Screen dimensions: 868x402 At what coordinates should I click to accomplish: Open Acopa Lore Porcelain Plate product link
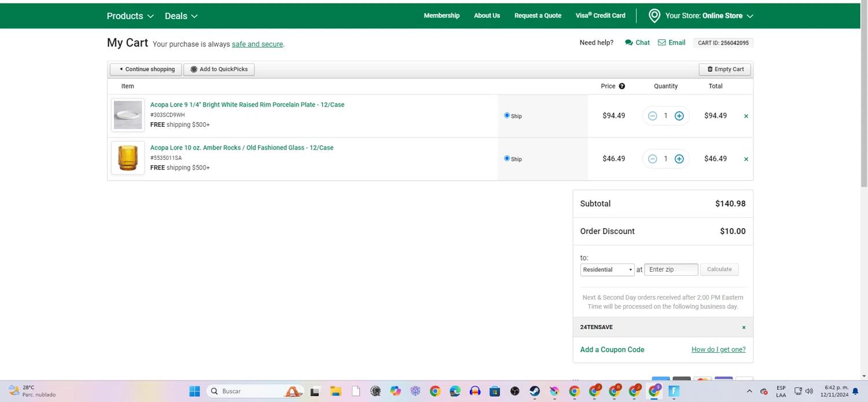click(x=247, y=105)
